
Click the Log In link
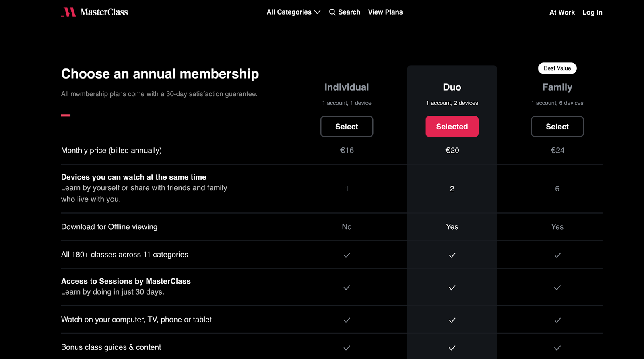click(x=592, y=12)
